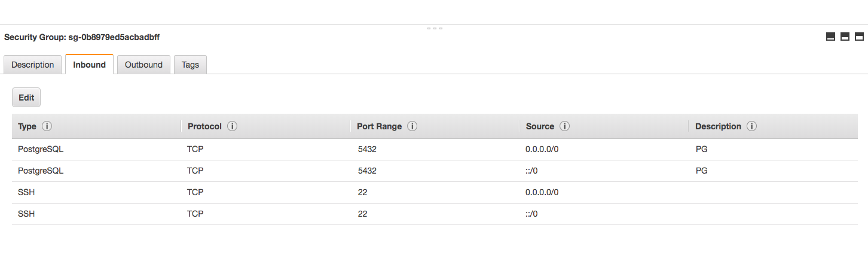The image size is (868, 267).
Task: Click the info icon beside Port Range
Action: point(412,126)
